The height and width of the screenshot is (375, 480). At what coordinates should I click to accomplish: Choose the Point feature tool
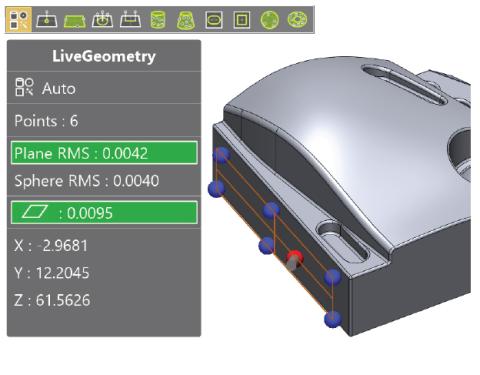(47, 20)
